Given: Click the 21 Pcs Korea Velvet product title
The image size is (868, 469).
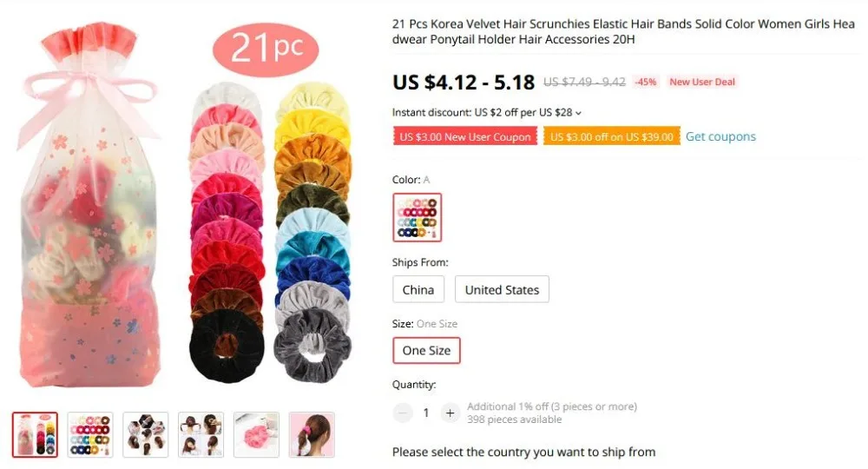Looking at the screenshot, I should tap(624, 31).
